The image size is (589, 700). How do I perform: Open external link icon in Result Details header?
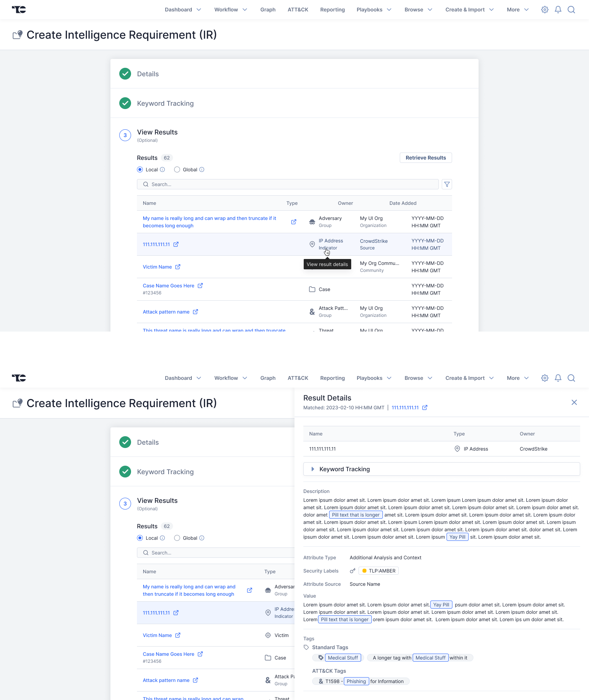[x=425, y=407]
